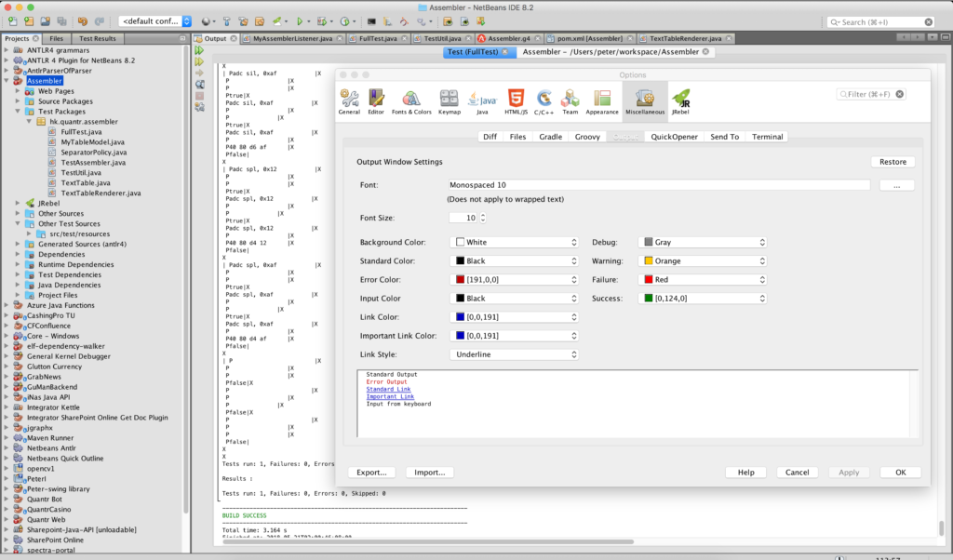The height and width of the screenshot is (560, 953).
Task: Click the Profile Project toolbar icon
Action: [344, 22]
